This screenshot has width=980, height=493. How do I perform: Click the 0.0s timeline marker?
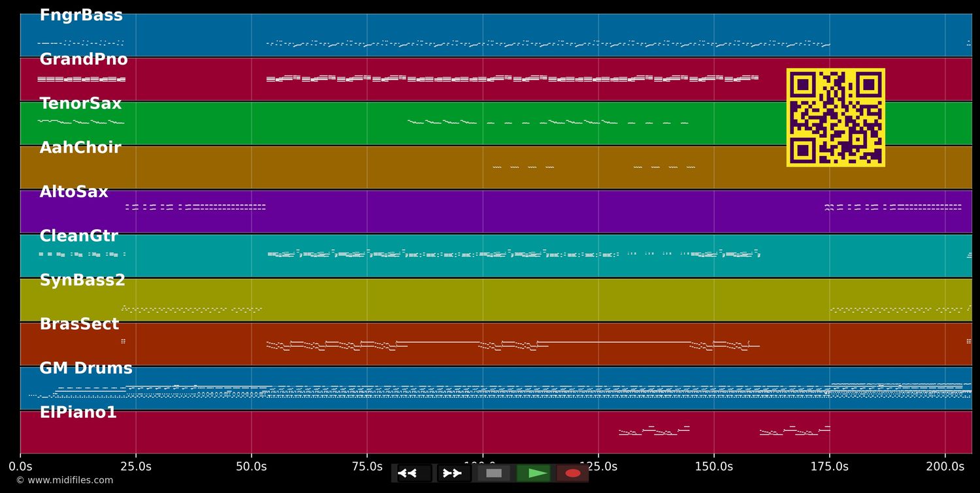[x=20, y=466]
